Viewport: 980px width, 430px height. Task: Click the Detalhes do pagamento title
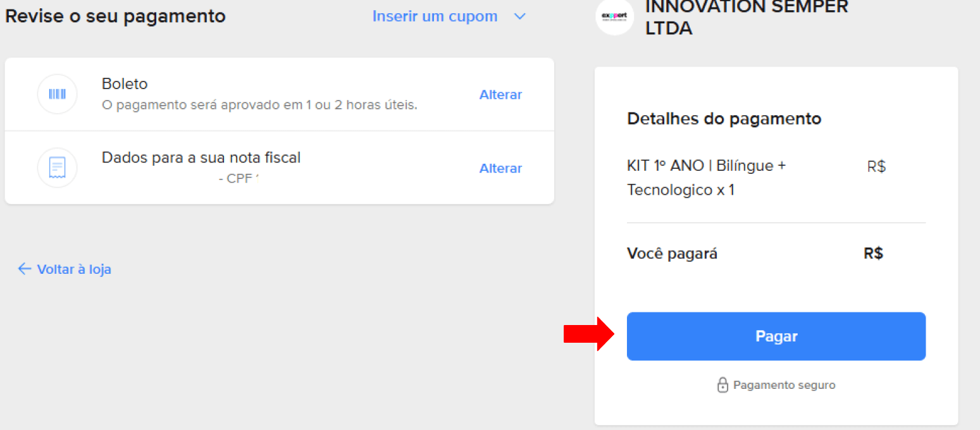pyautogui.click(x=724, y=118)
